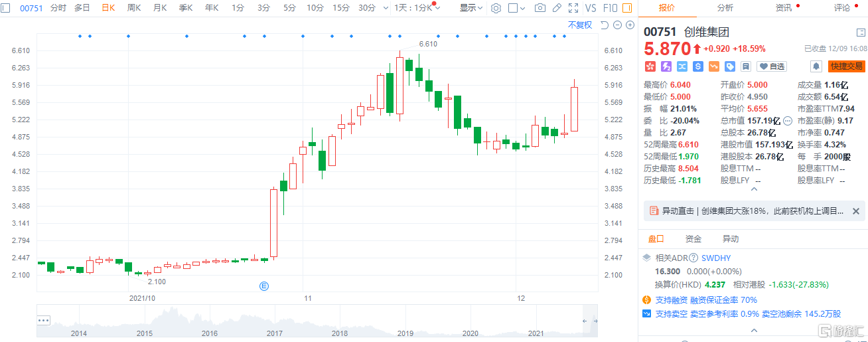The image size is (868, 342).
Task: Select the 日K daily candlestick view
Action: click(x=108, y=8)
